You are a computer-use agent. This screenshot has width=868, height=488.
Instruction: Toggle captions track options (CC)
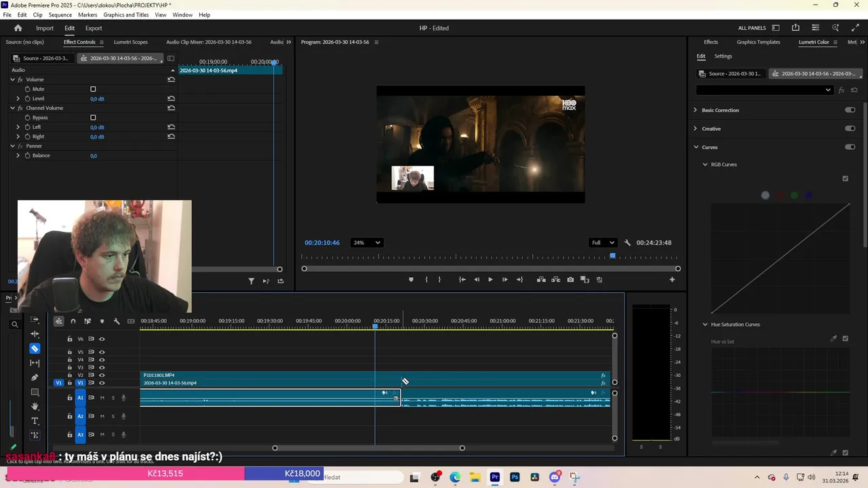[x=131, y=321]
